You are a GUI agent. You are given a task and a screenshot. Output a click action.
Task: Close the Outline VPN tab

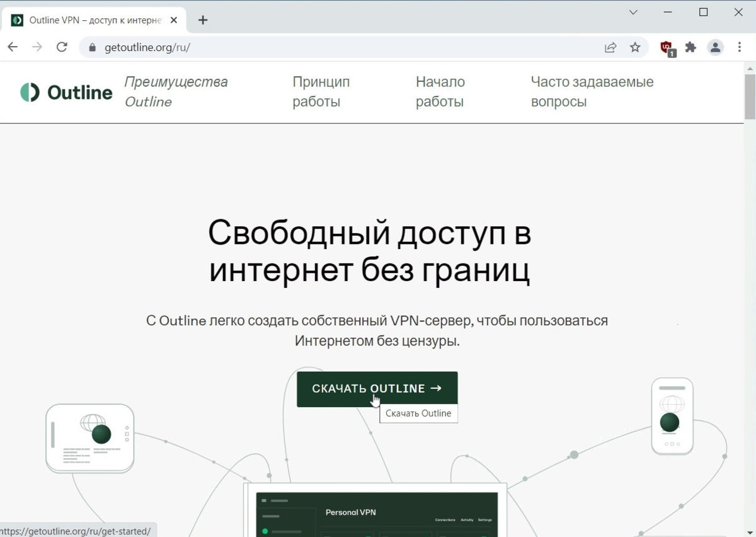(x=174, y=20)
